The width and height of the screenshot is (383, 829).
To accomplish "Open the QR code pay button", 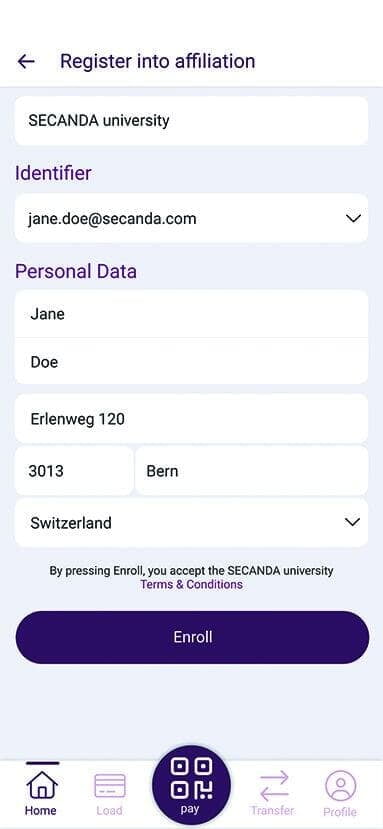I will pos(191,785).
